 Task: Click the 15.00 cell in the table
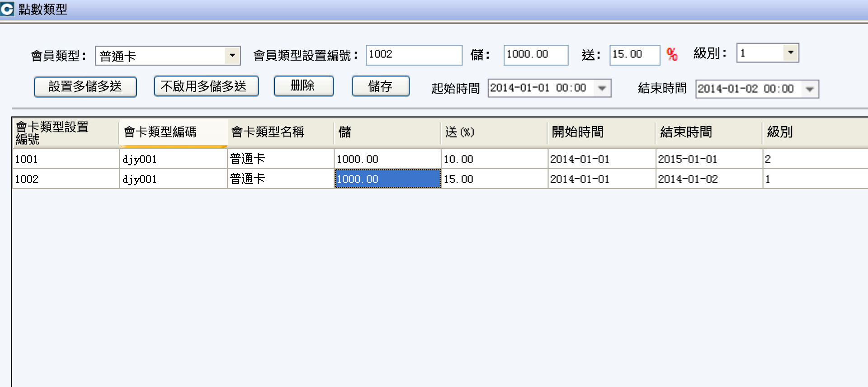point(494,179)
